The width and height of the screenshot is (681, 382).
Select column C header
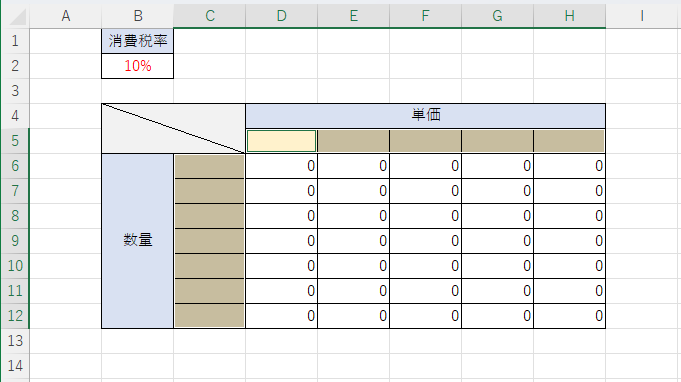(210, 16)
